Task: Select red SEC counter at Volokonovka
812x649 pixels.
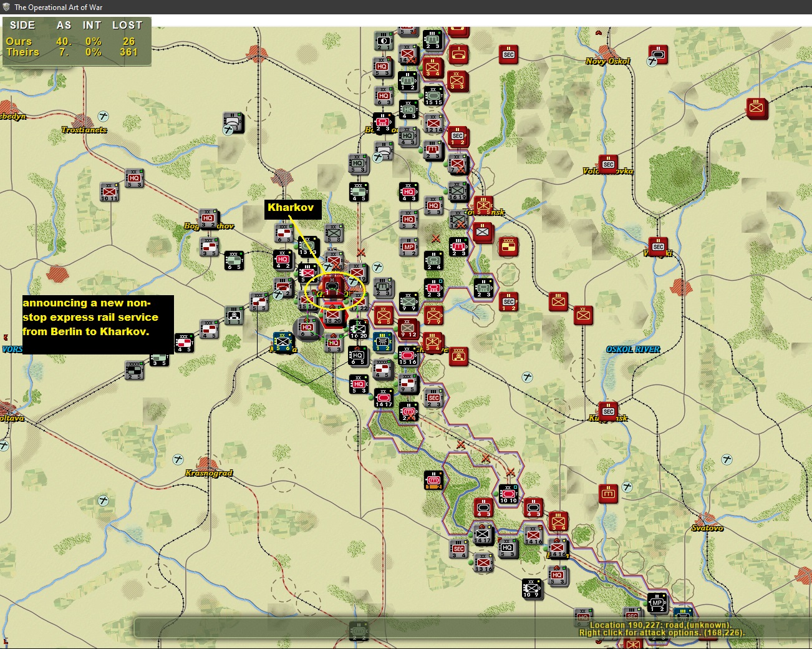Action: (608, 164)
